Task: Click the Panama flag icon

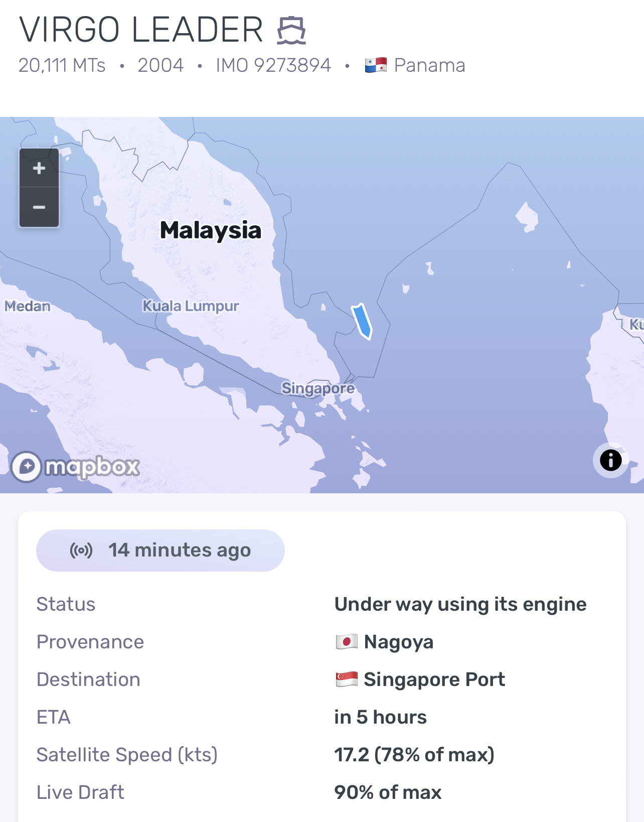Action: (x=376, y=65)
